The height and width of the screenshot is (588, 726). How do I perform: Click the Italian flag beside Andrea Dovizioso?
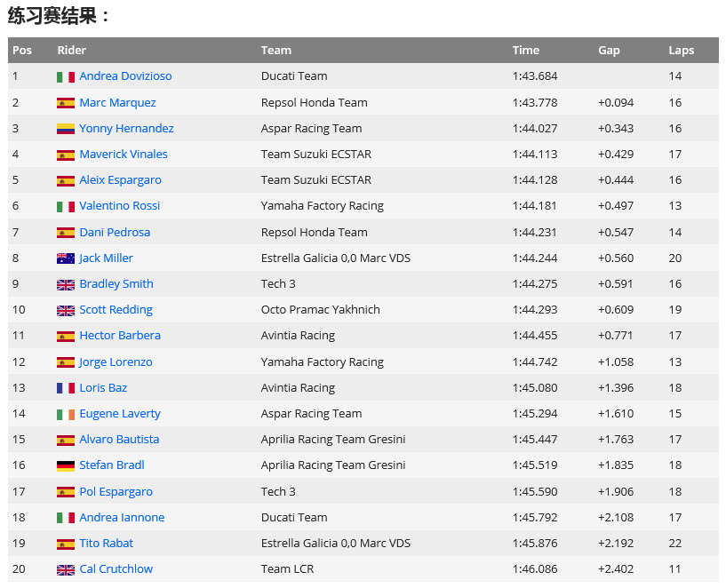click(x=65, y=77)
